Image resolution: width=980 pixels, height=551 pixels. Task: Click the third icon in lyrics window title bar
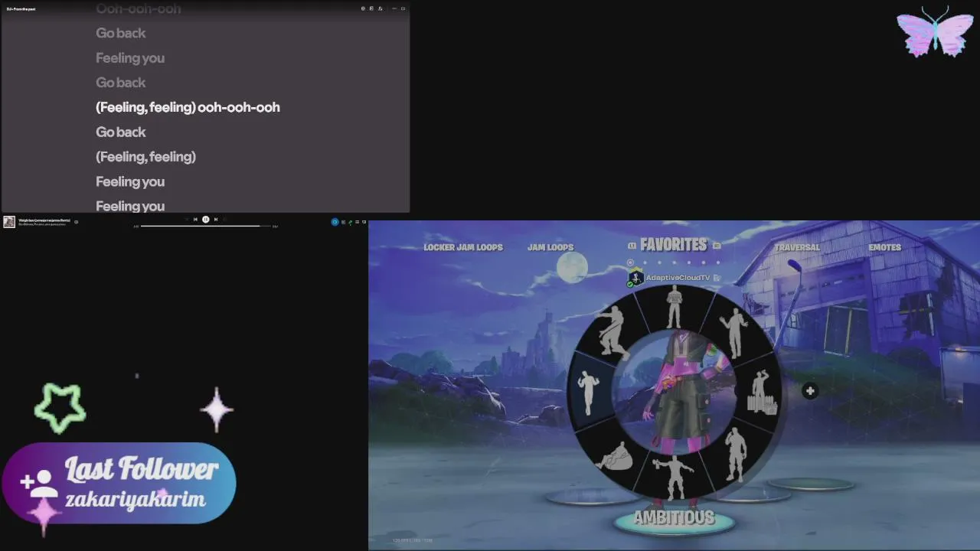[x=381, y=8]
